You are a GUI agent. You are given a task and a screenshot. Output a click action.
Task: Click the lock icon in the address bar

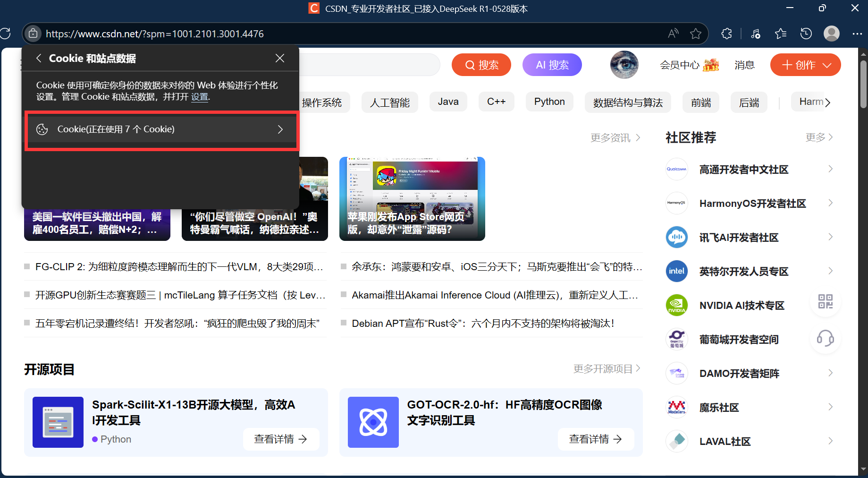tap(32, 34)
